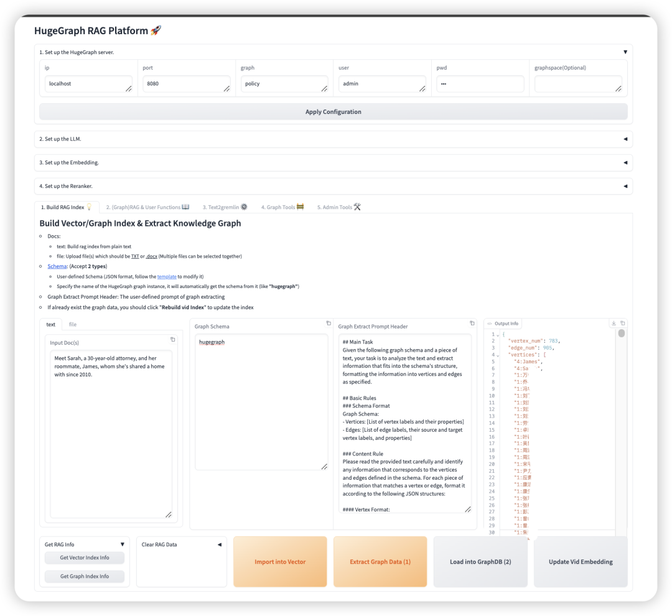
Task: Switch to (Graph)RAG & User Functions tab
Action: (x=147, y=207)
